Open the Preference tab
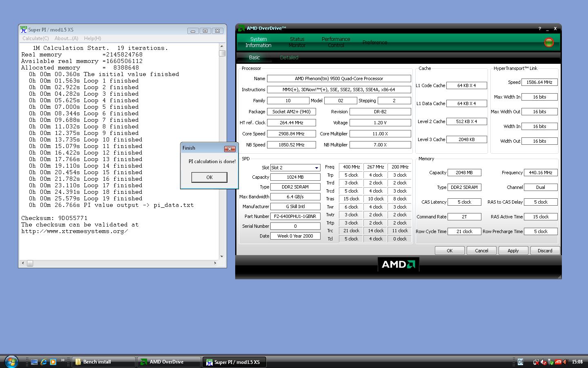The height and width of the screenshot is (368, 588). (x=375, y=43)
